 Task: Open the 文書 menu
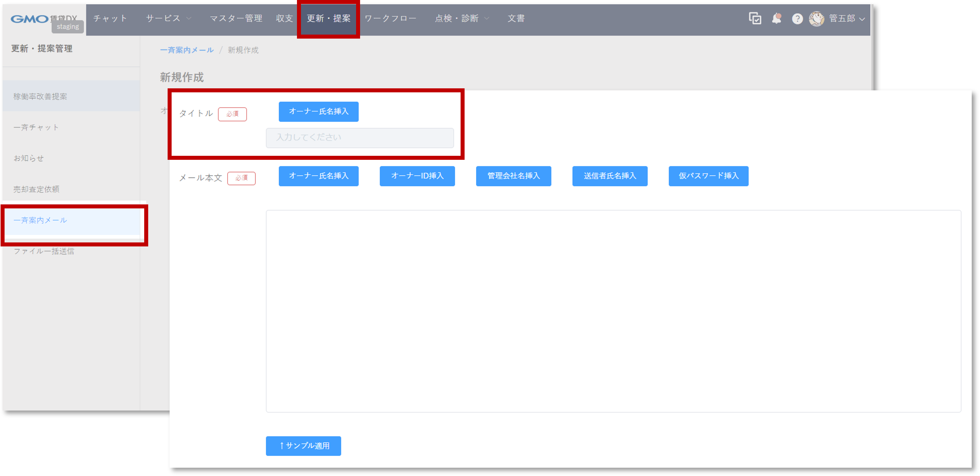point(516,18)
